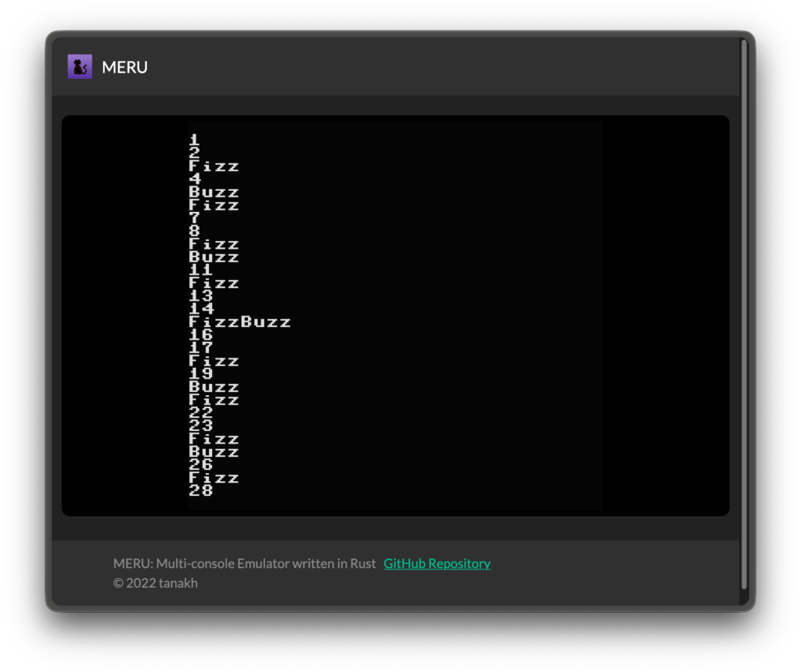Click the number 1 on the first output line
The image size is (801, 672).
(195, 140)
